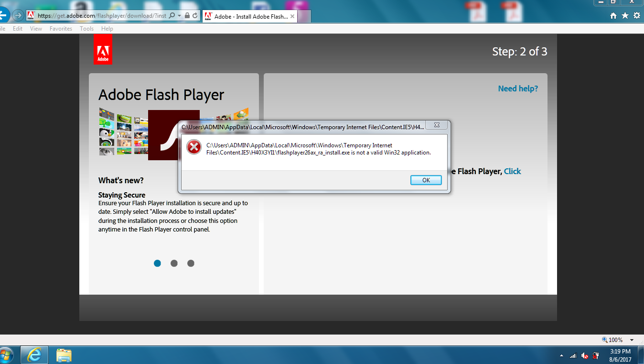Click the "What's new?" heading

point(121,180)
